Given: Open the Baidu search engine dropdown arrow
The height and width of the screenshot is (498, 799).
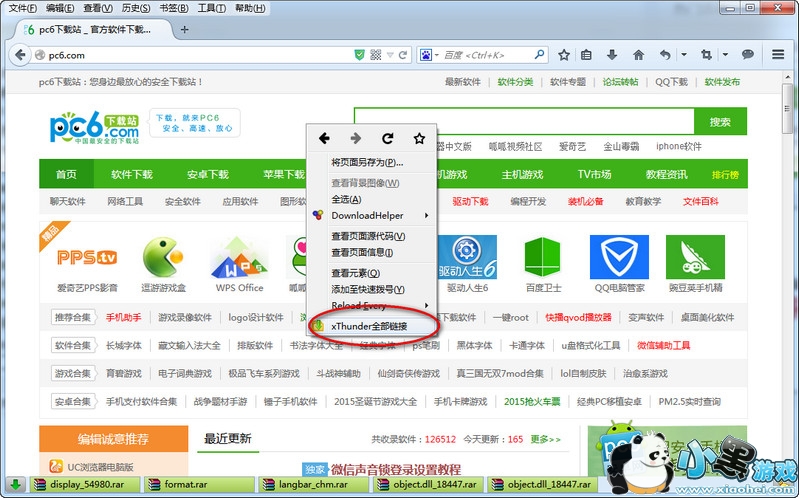Looking at the screenshot, I should 437,55.
